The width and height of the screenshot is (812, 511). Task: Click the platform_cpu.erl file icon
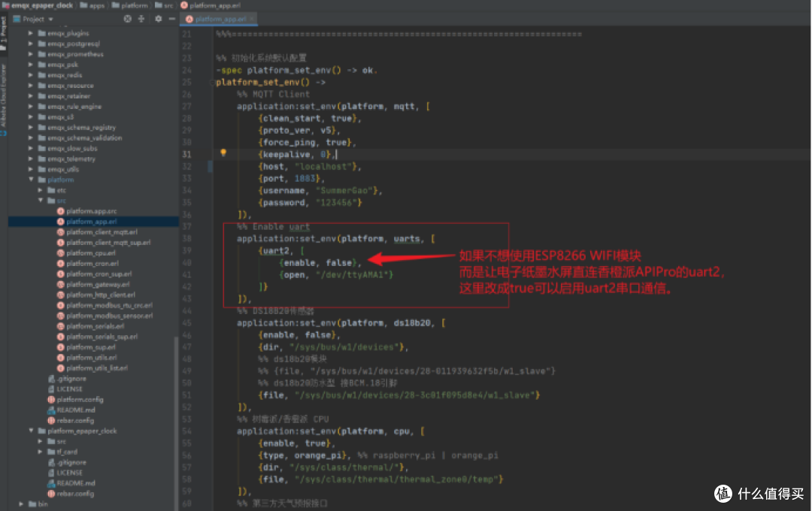[61, 253]
